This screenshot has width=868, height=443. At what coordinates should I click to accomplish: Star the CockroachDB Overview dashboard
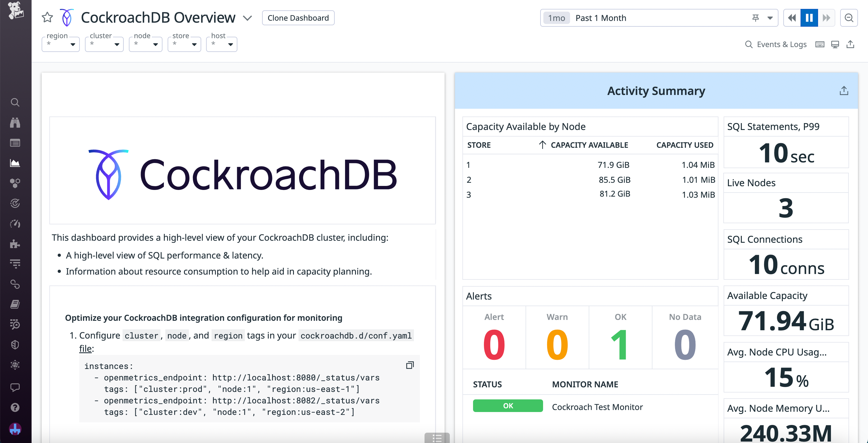point(47,18)
